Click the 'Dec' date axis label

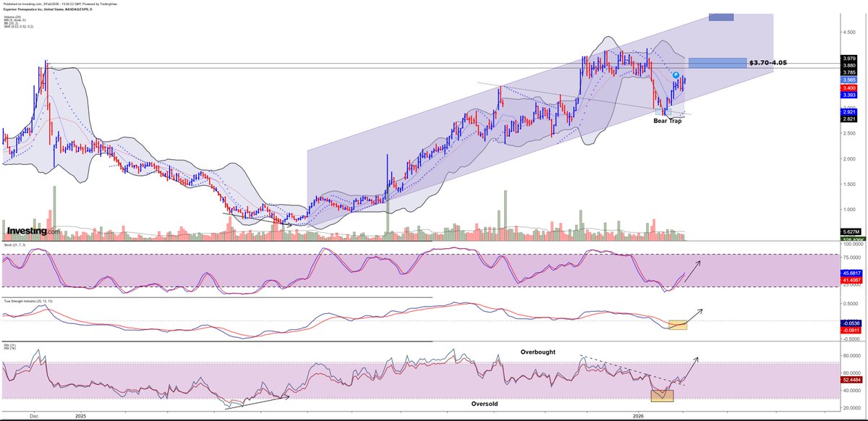[x=33, y=416]
